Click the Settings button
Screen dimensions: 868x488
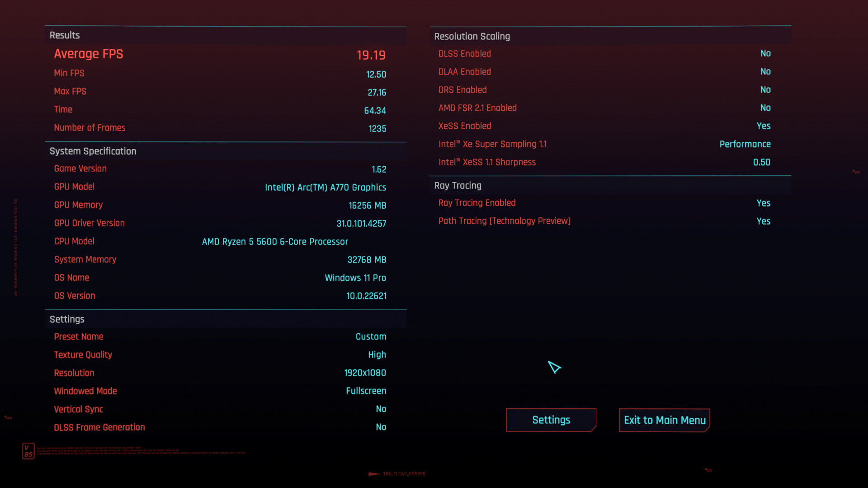[551, 420]
